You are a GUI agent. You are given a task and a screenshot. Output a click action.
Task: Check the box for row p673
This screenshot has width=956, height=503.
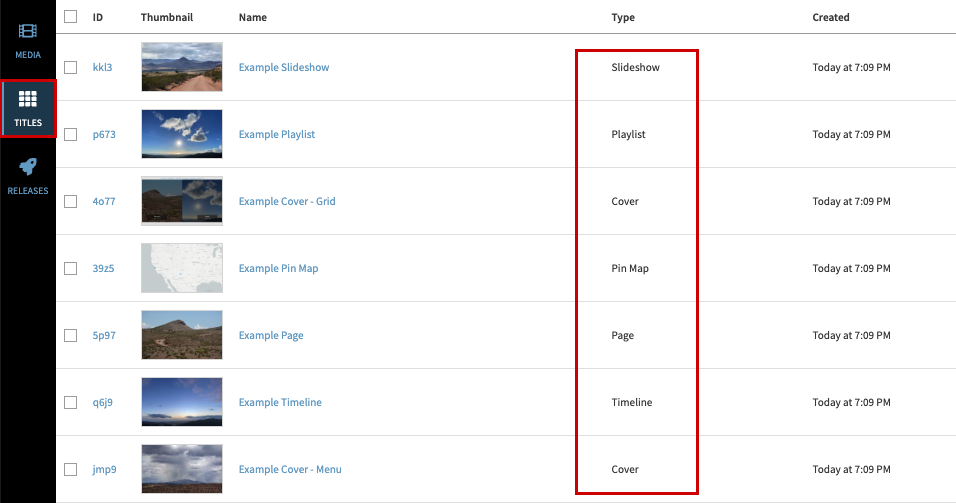[x=71, y=134]
